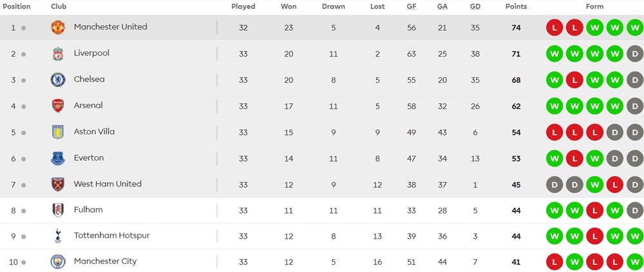
Task: Click the GD column header
Action: click(x=475, y=6)
